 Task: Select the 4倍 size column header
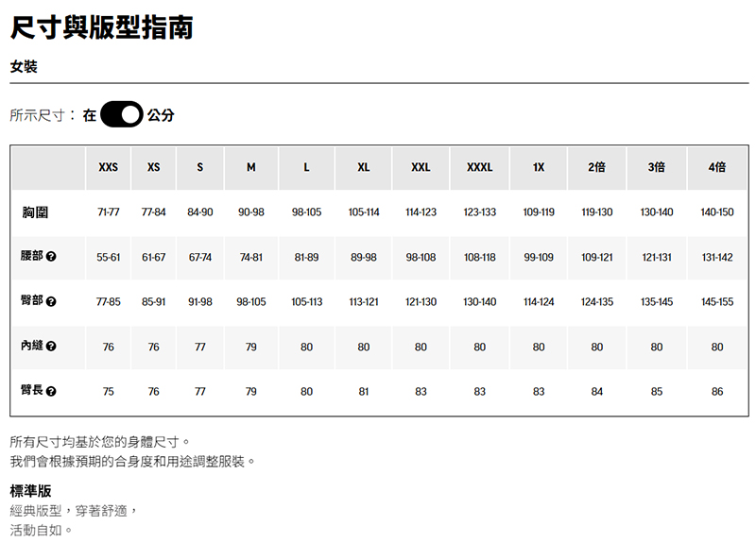click(x=717, y=167)
